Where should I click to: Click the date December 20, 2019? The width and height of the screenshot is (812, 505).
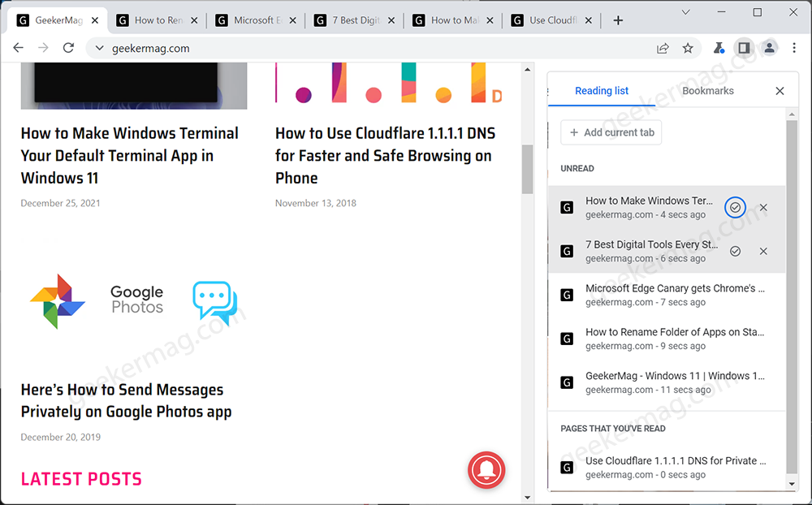(x=61, y=437)
